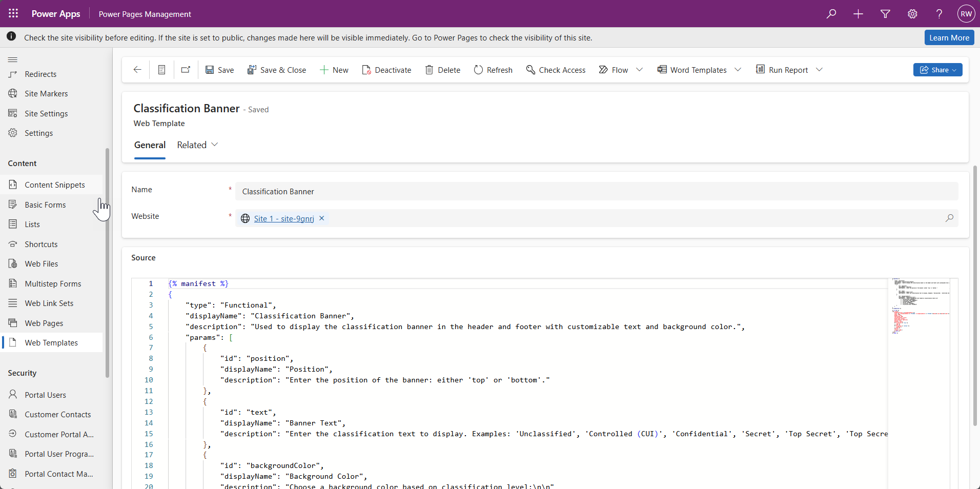The image size is (980, 489).
Task: Click the "params" line in source
Action: point(209,337)
